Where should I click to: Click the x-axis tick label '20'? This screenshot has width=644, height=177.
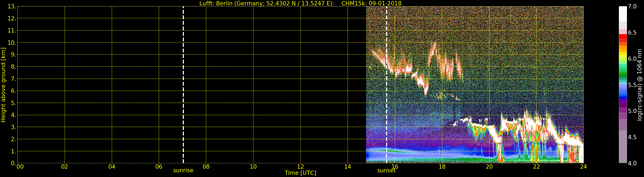tap(489, 166)
